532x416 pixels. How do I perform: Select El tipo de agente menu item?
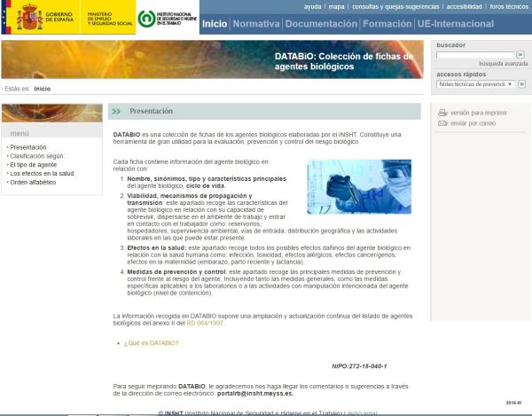tap(34, 165)
